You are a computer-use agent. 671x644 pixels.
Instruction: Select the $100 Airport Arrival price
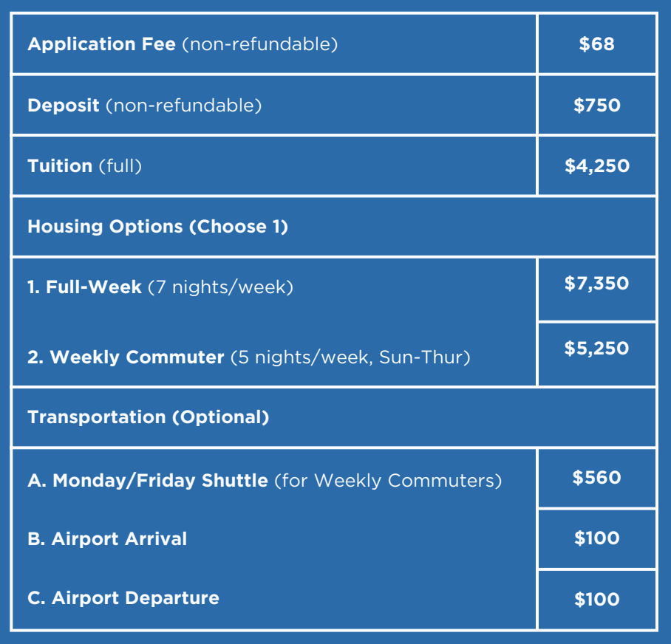coord(596,538)
